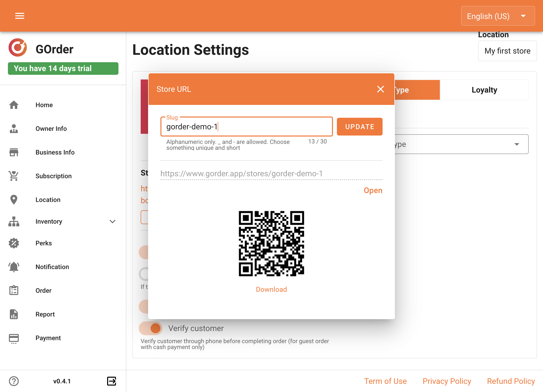Click the UPDATE slug button

coord(360,127)
